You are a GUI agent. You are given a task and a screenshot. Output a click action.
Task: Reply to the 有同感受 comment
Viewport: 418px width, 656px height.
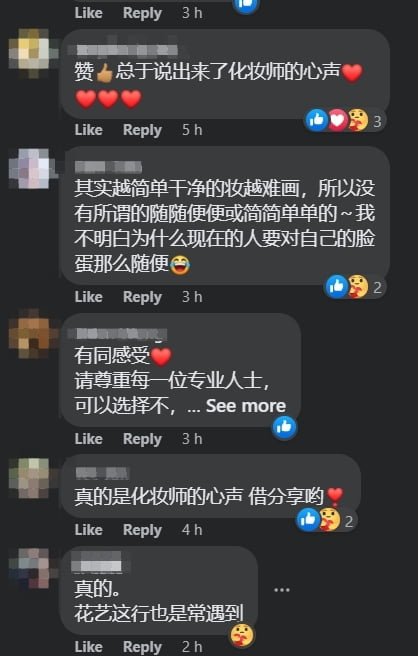coord(142,439)
